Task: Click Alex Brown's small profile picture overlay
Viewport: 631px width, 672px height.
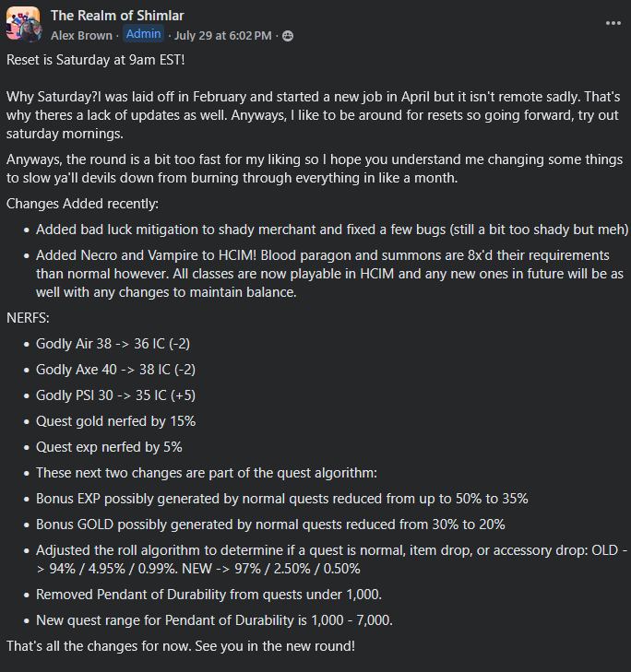Action: pos(30,31)
